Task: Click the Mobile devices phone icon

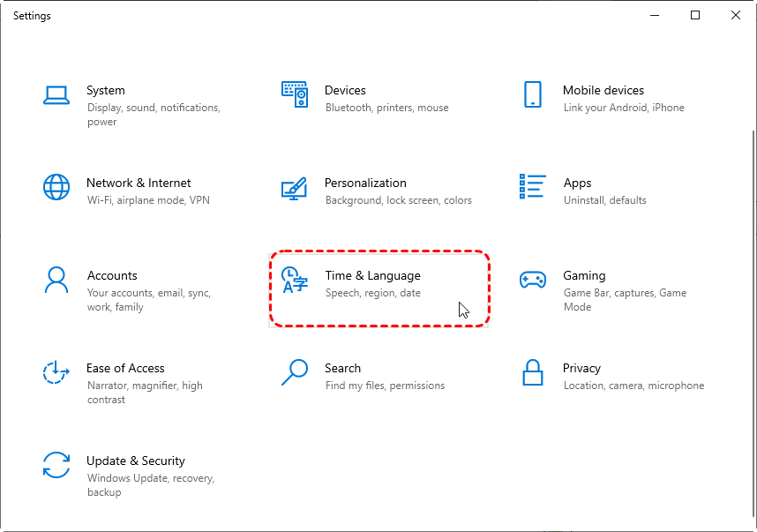Action: click(x=532, y=94)
